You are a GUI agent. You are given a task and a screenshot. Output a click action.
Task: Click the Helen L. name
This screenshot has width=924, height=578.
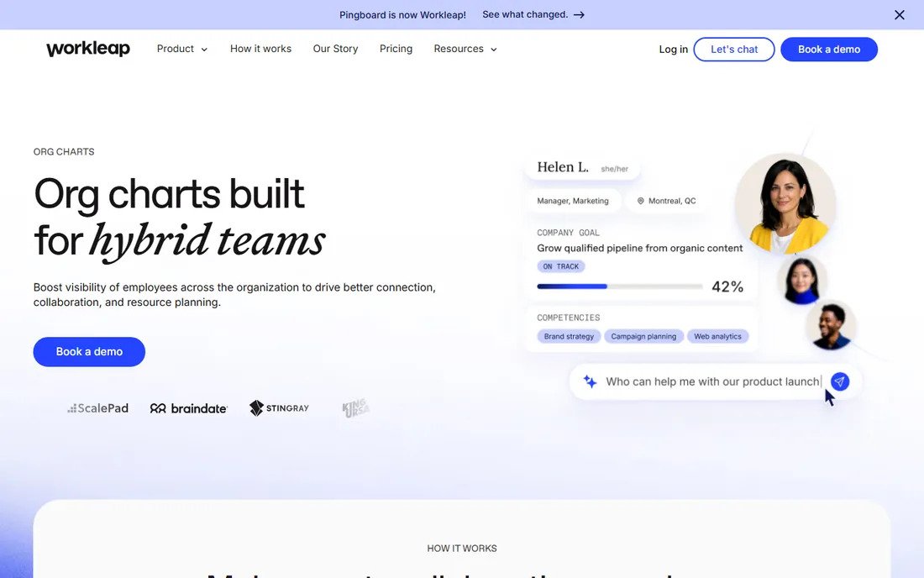563,167
